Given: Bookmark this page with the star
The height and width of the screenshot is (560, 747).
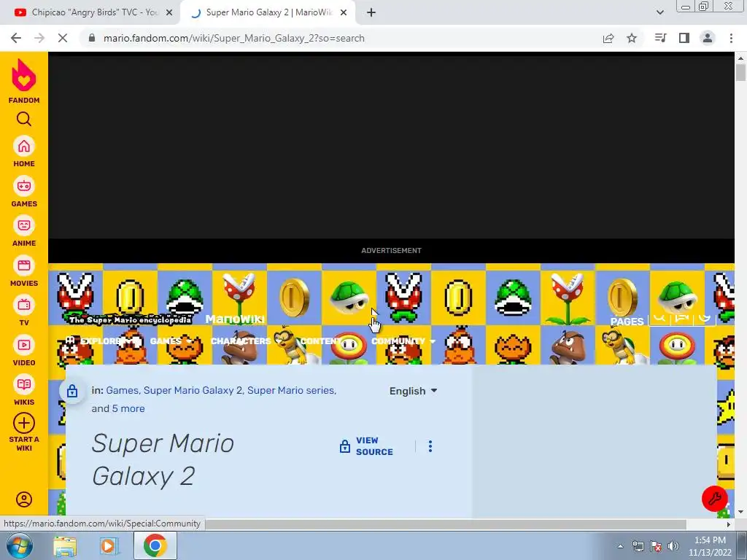Looking at the screenshot, I should (632, 38).
